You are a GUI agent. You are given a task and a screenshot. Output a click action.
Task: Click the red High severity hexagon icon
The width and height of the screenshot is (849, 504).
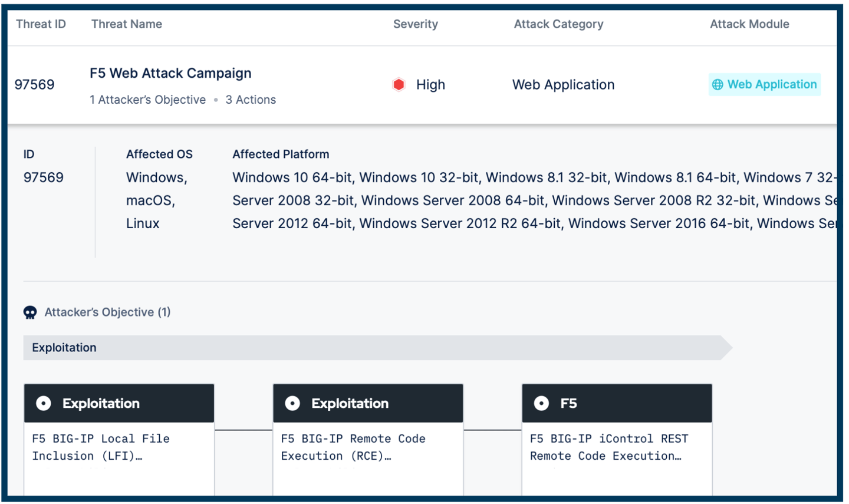pyautogui.click(x=399, y=84)
